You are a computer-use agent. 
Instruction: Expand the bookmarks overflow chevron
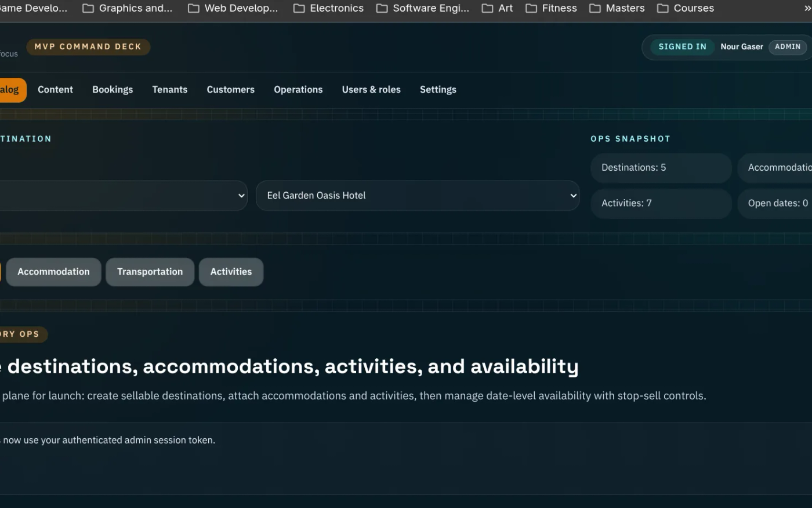807,8
